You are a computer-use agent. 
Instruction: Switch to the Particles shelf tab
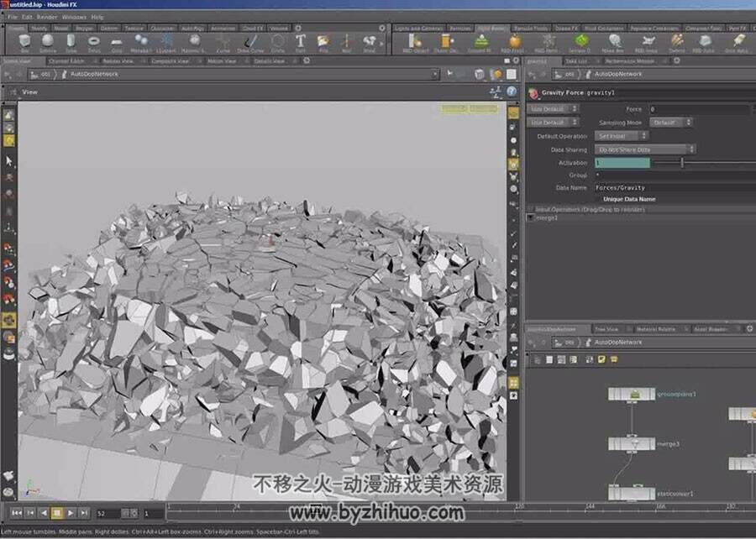(459, 29)
